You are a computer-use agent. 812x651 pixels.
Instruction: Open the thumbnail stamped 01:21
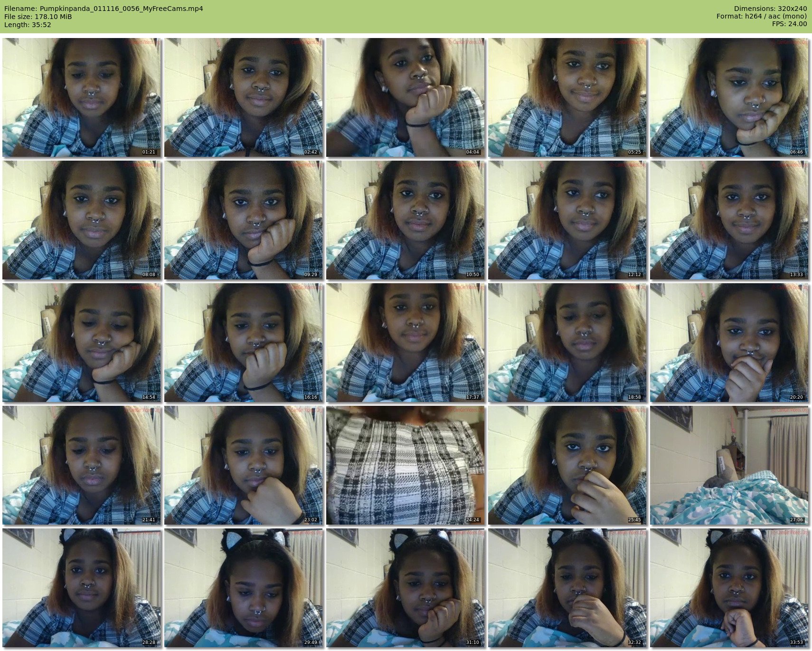[82, 97]
